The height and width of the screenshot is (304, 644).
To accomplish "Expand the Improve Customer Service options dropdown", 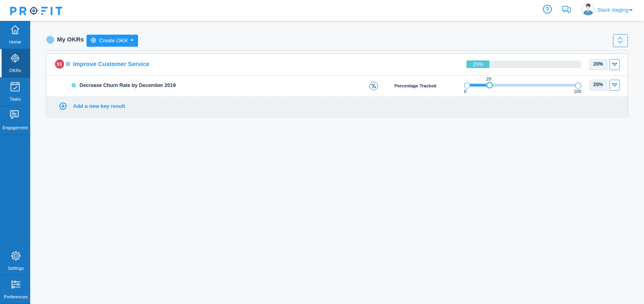I will click(615, 64).
